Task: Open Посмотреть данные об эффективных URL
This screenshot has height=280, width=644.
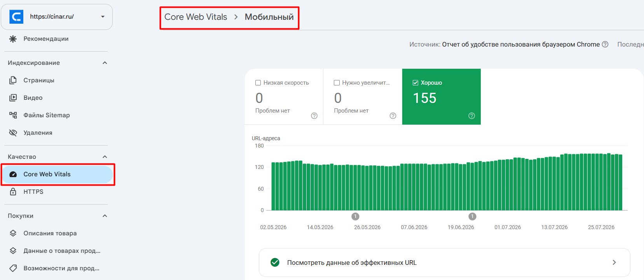Action: coord(445,263)
